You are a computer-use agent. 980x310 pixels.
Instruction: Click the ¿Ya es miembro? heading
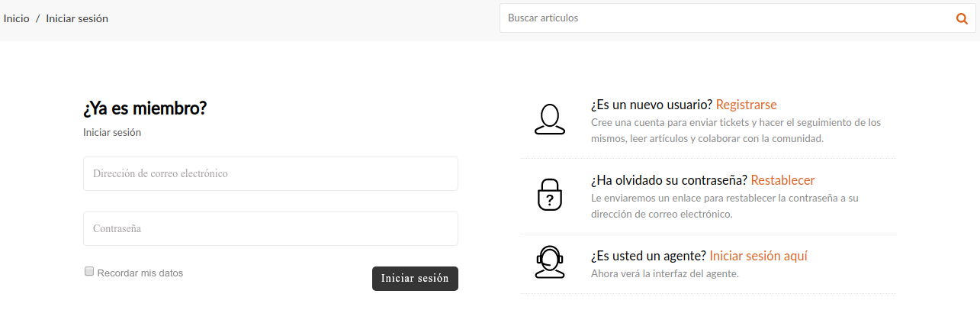click(145, 108)
